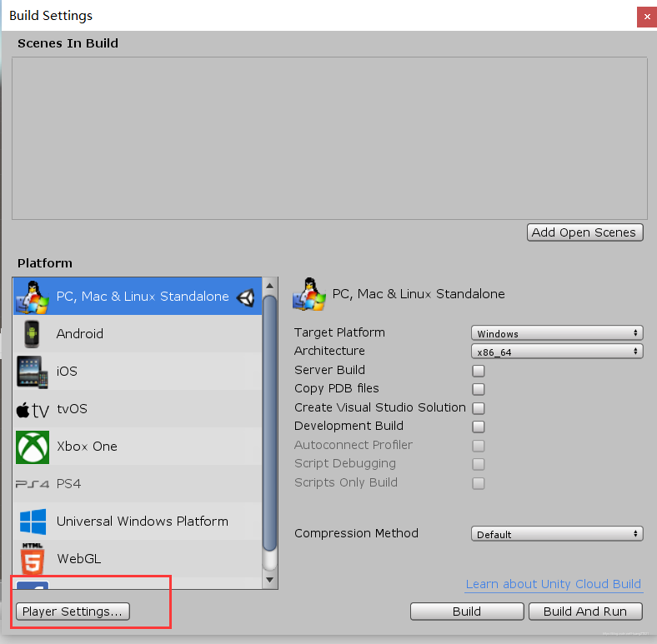This screenshot has width=657, height=644.
Task: Click the platform list scroll up arrow
Action: 269,286
